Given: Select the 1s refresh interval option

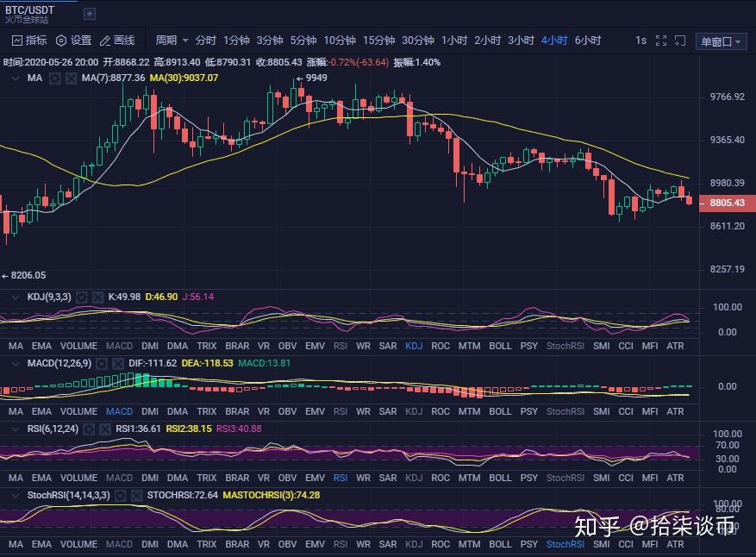Looking at the screenshot, I should click(x=640, y=41).
